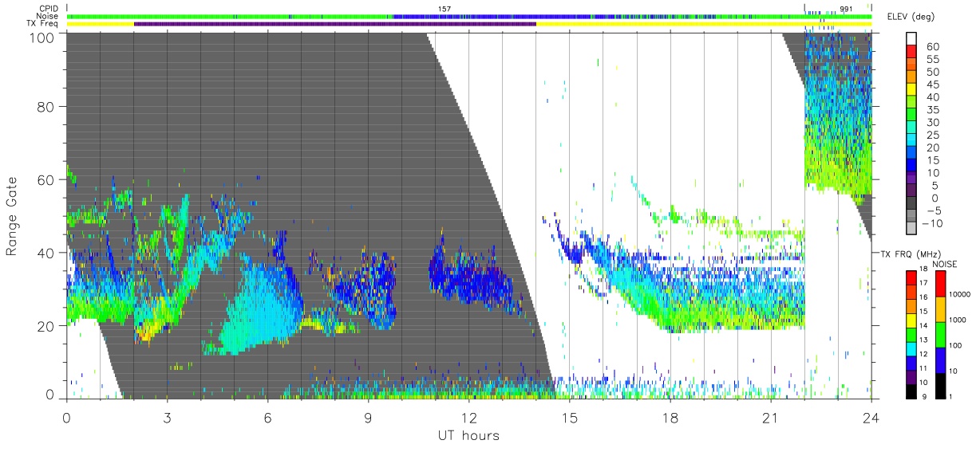
Task: Click the '20' tick on Range Gate axis
Action: click(45, 325)
